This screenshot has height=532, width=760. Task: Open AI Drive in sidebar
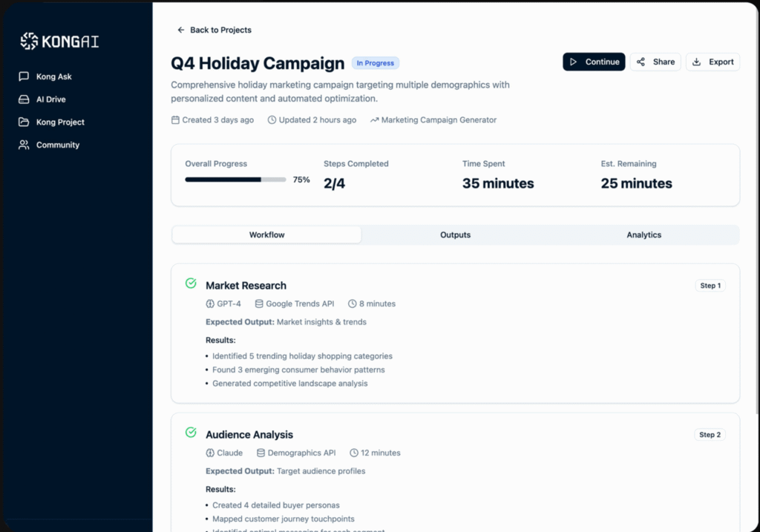tap(50, 99)
